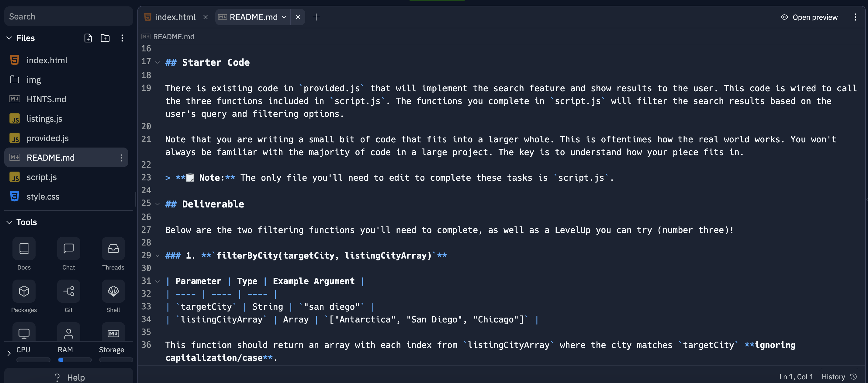The height and width of the screenshot is (383, 868).
Task: Collapse the Tools section
Action: 8,222
